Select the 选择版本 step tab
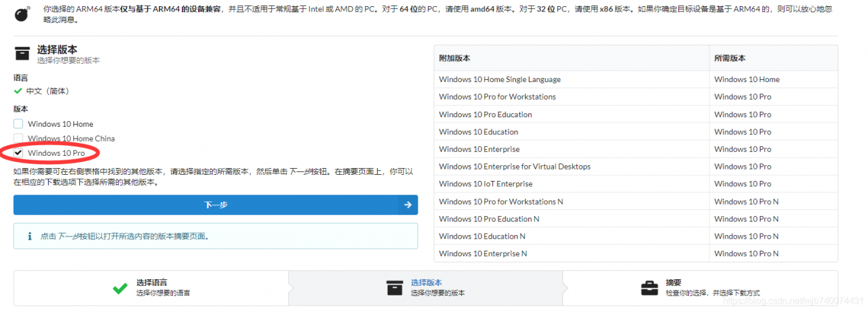 (x=426, y=288)
